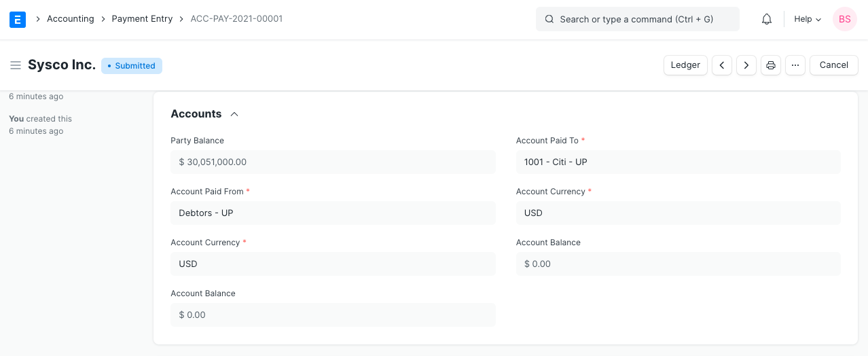Click the Submitted status badge
Screen dimensions: 868x356
coord(132,66)
